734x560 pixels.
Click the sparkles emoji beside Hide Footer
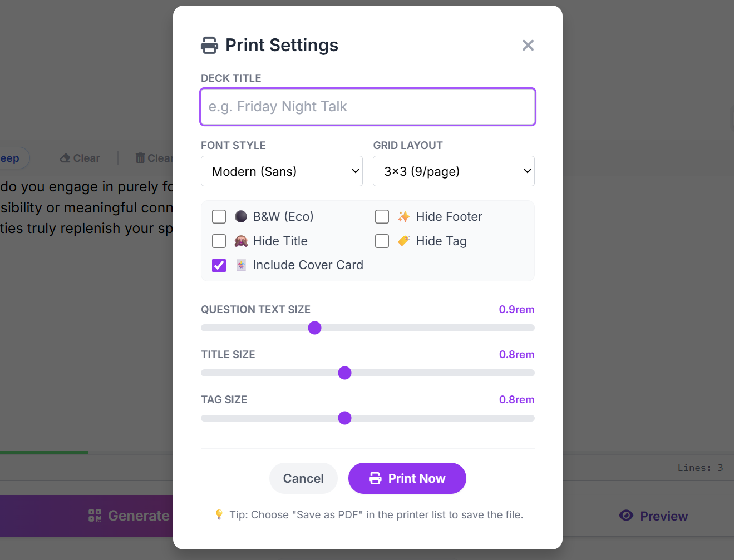click(403, 216)
